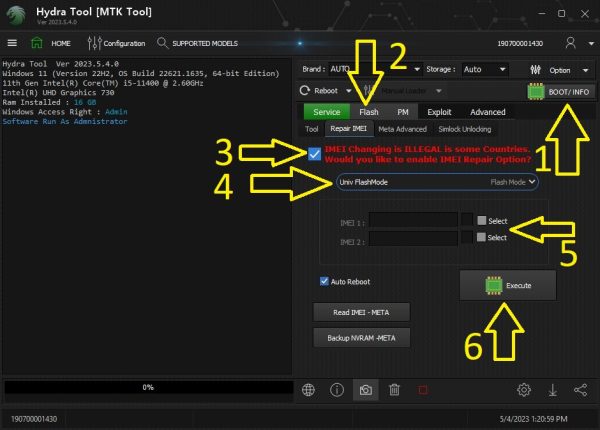Open the Univ FlashMode dropdown
Image resolution: width=600 pixels, height=430 pixels.
pyautogui.click(x=437, y=182)
